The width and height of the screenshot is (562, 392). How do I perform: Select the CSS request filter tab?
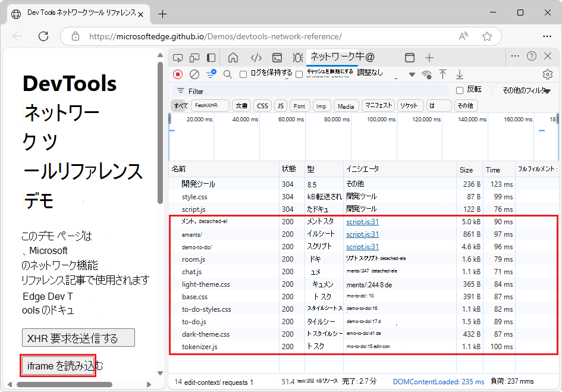pyautogui.click(x=262, y=105)
